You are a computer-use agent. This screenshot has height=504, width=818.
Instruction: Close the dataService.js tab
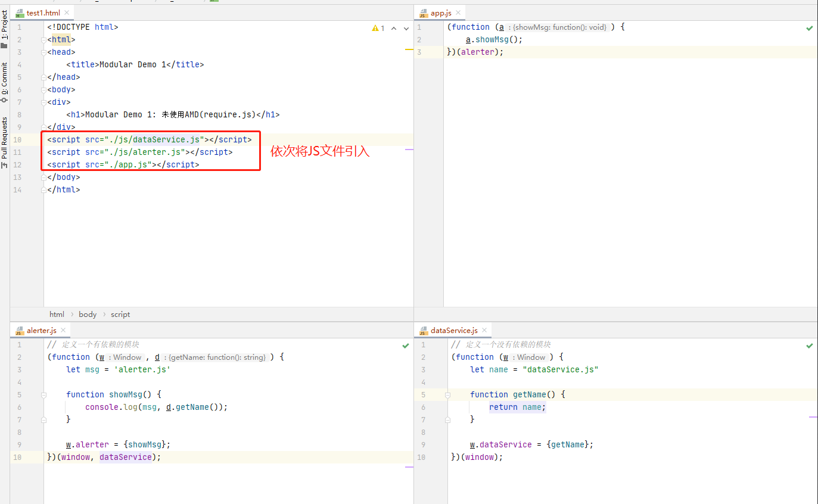point(484,330)
